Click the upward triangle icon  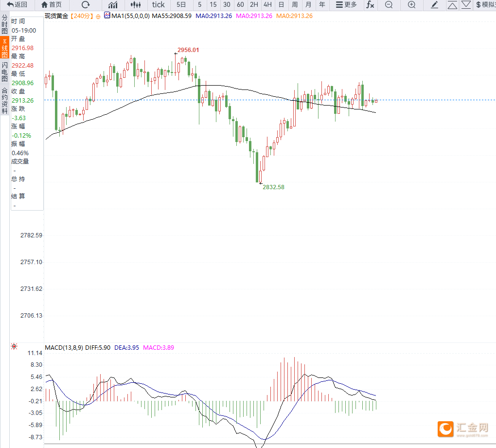coord(452,5)
